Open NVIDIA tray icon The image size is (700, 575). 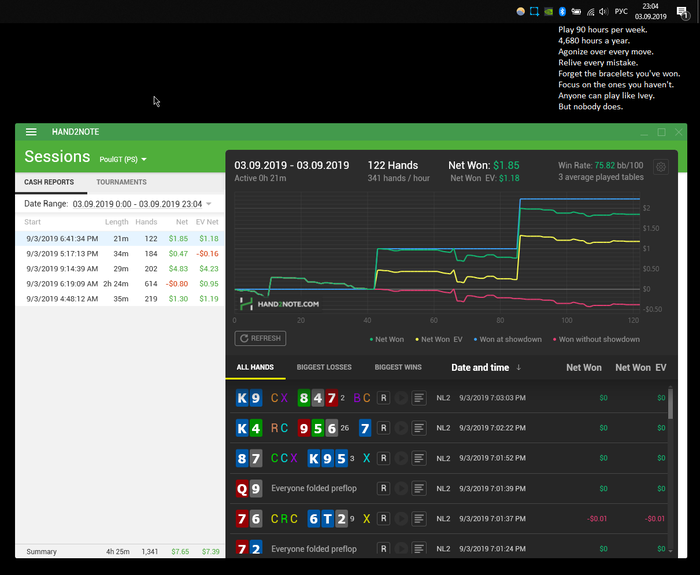[548, 11]
